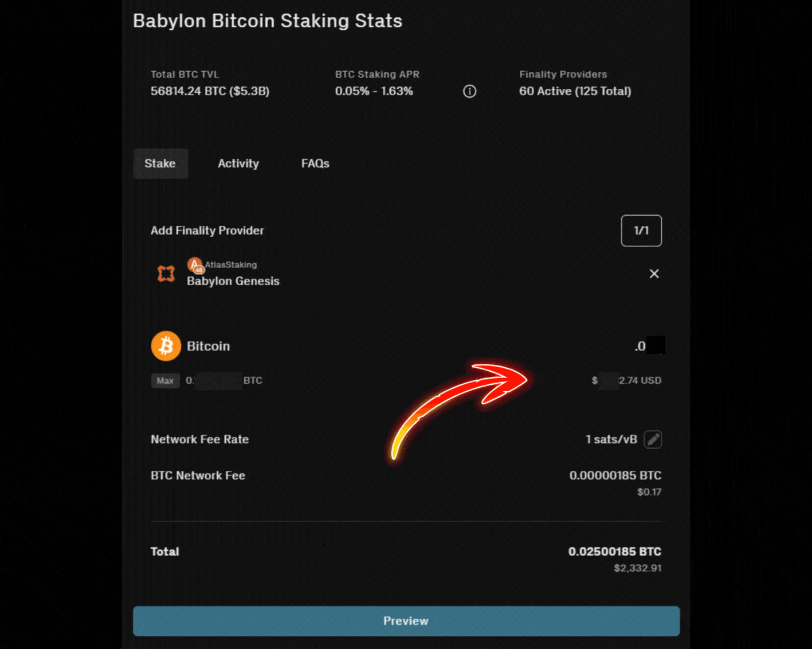Remove Babylon Genesis provider with the X
This screenshot has height=649, width=812.
point(654,274)
